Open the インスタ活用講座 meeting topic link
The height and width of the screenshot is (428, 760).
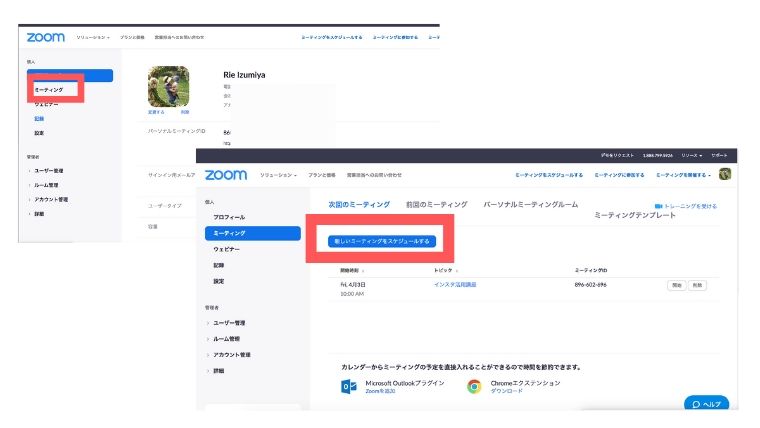pos(455,285)
